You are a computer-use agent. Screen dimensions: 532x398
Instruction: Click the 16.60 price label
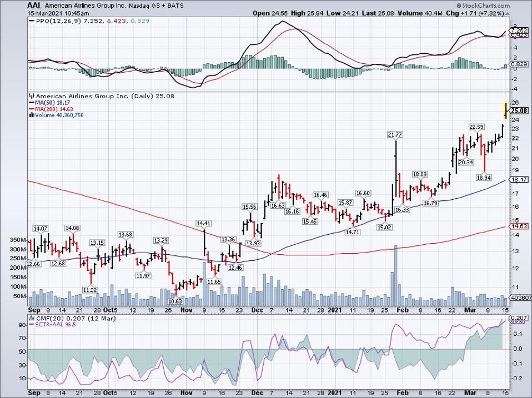pos(363,193)
